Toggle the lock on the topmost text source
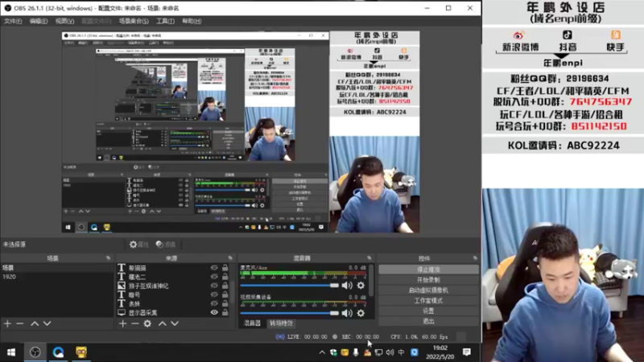Viewport: 644px width, 362px height. [225, 268]
